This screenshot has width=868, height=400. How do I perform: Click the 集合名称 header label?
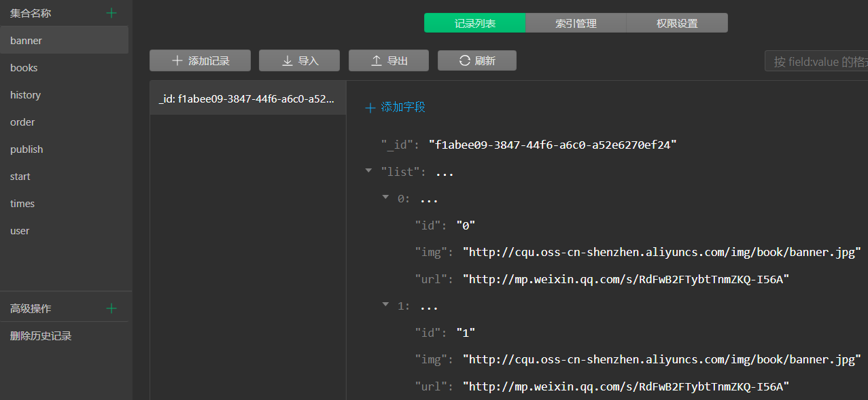pyautogui.click(x=31, y=13)
